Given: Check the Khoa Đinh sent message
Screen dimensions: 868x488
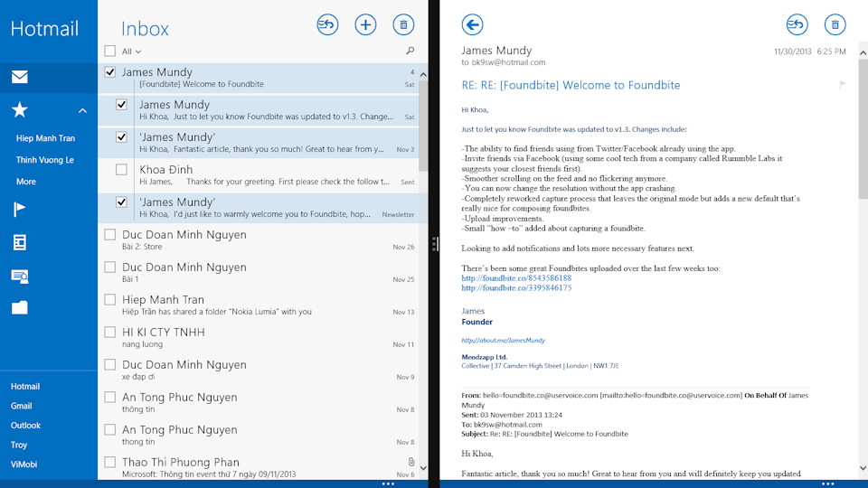Looking at the screenshot, I should 121,169.
